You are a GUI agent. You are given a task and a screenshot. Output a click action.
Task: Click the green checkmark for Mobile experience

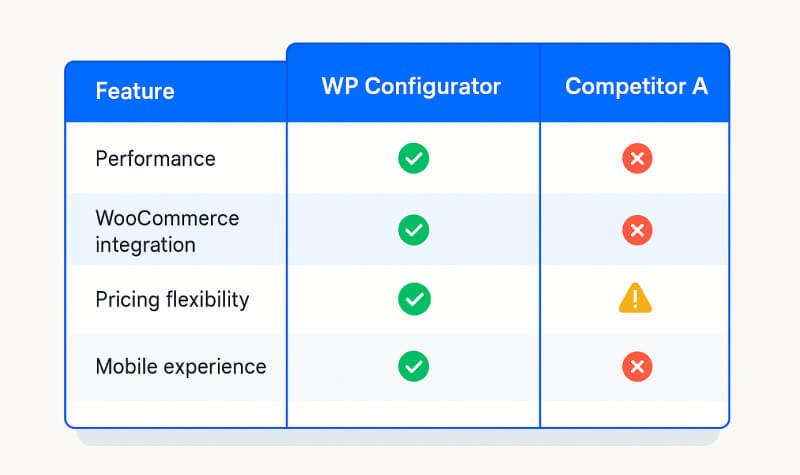(x=413, y=366)
